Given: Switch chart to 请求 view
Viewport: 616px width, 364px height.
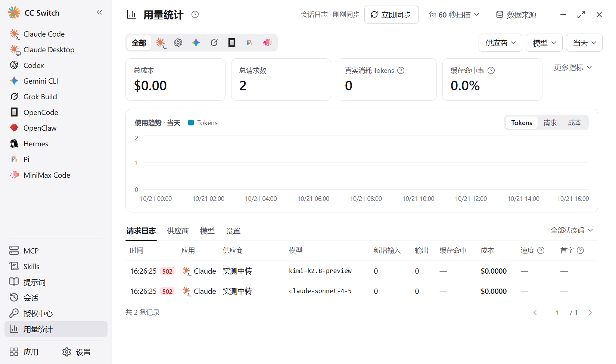Looking at the screenshot, I should pos(550,123).
